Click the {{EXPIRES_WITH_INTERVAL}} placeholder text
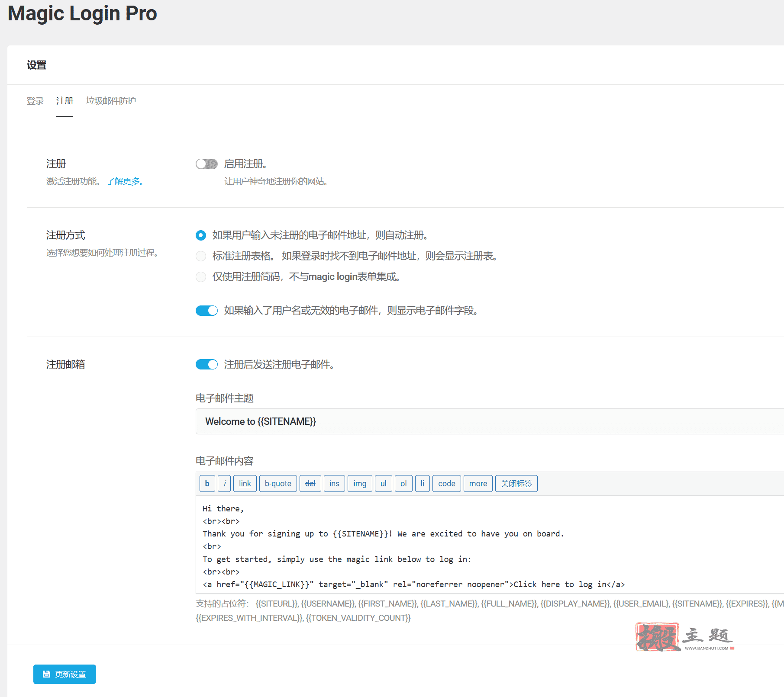 [x=250, y=618]
